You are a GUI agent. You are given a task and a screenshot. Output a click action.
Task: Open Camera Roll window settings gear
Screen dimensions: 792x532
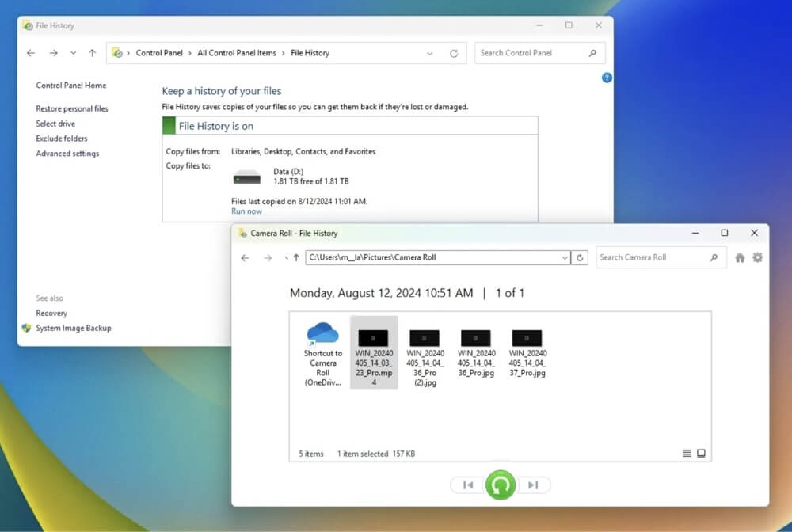(758, 257)
